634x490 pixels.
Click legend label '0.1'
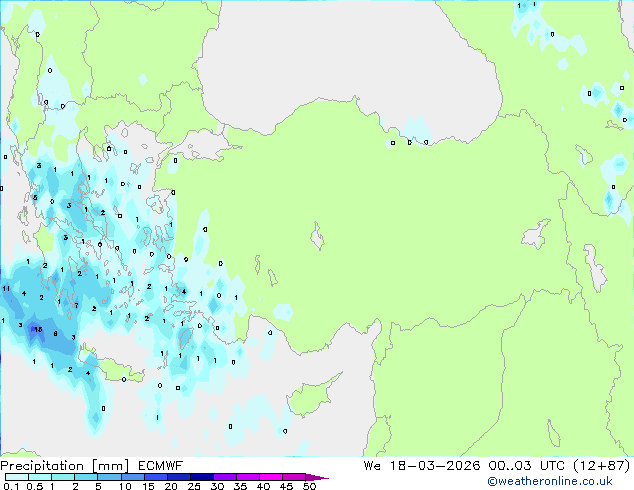coord(11,486)
